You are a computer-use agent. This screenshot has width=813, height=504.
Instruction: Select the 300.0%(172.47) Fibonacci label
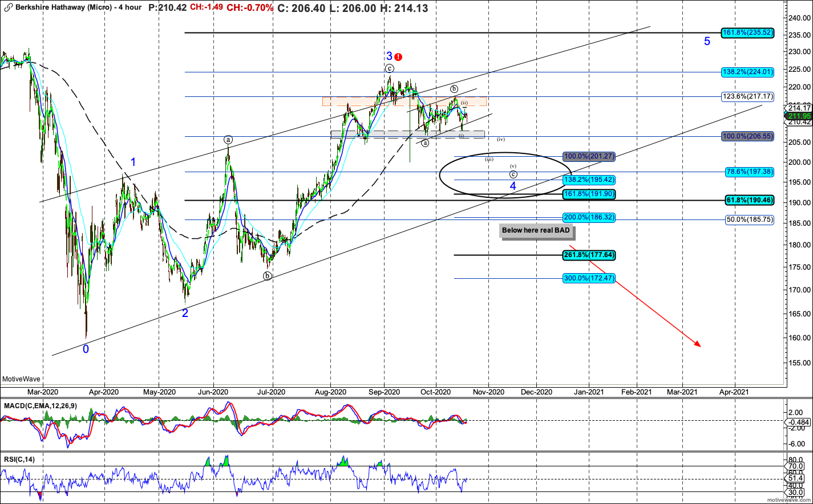click(x=589, y=278)
